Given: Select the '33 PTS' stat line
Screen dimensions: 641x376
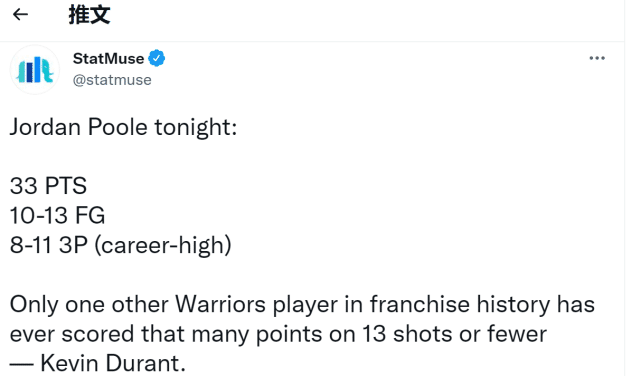Looking at the screenshot, I should click(x=48, y=186).
